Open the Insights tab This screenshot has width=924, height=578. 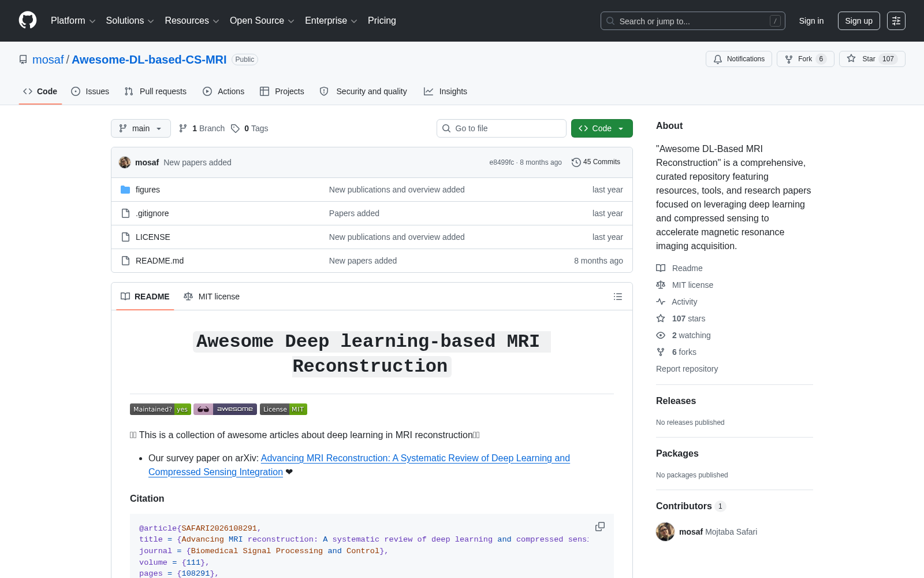point(445,91)
